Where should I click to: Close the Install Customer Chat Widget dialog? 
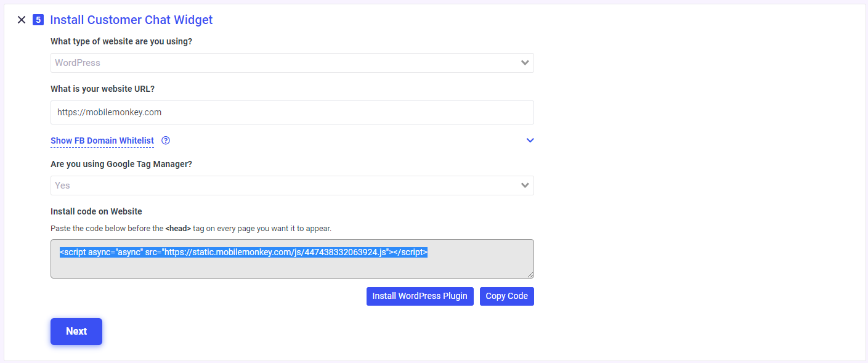22,19
